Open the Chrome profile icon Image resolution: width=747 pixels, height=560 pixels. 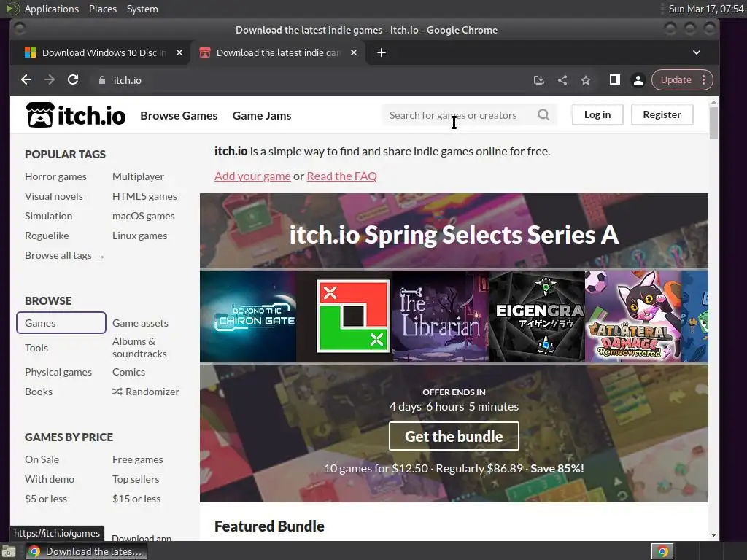(x=638, y=80)
